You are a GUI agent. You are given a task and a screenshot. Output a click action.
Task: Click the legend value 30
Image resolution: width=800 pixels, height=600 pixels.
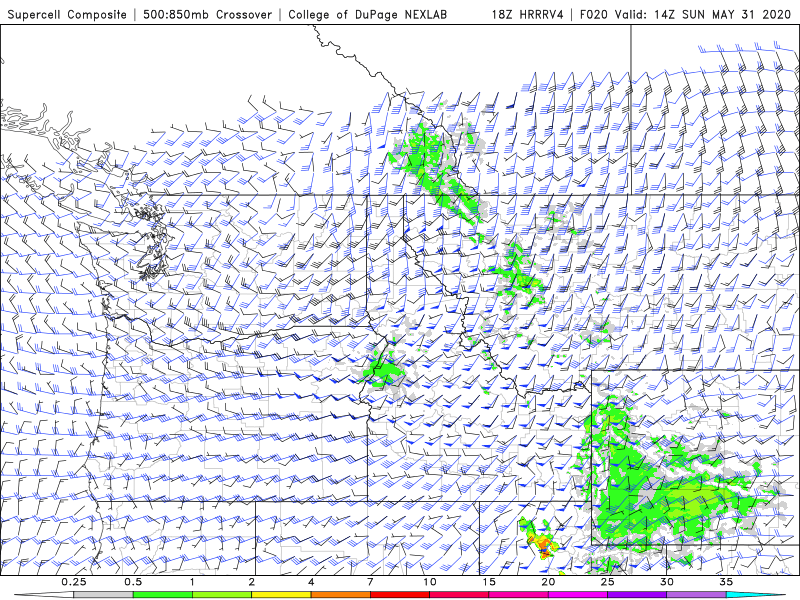click(x=666, y=582)
